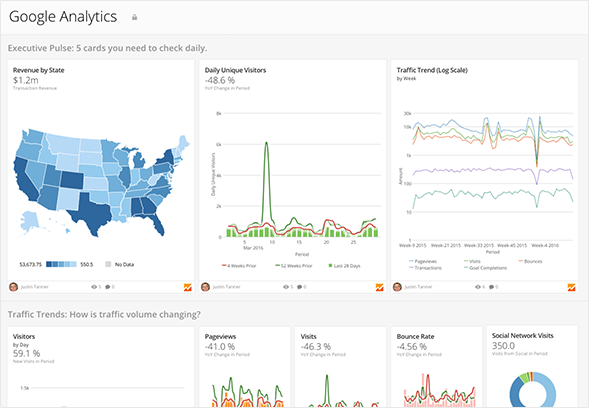Image resolution: width=589 pixels, height=408 pixels.
Task: Click the views eye icon on Traffic Trend card
Action: 478,287
